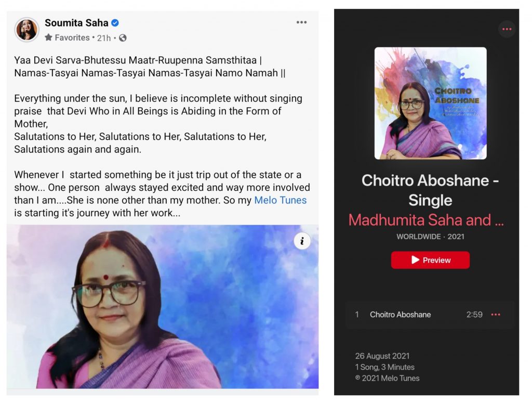Open the album red three-dot menu
The height and width of the screenshot is (404, 532).
tap(507, 29)
